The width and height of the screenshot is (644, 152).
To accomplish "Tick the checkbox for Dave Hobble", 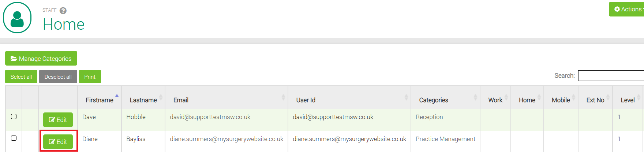I will (x=14, y=116).
